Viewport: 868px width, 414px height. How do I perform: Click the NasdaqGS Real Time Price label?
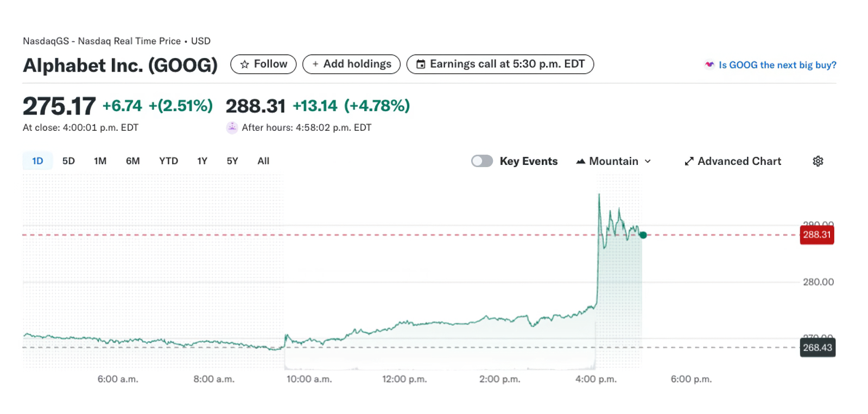pos(117,41)
